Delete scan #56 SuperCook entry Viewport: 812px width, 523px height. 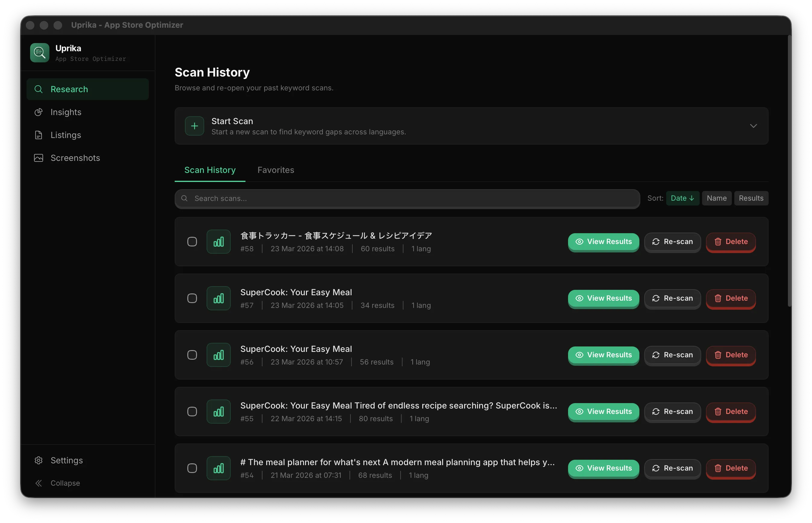[730, 355]
